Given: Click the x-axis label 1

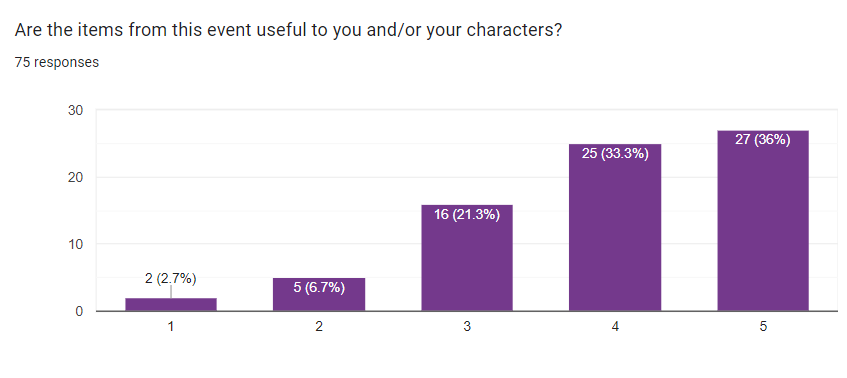Looking at the screenshot, I should 171,327.
